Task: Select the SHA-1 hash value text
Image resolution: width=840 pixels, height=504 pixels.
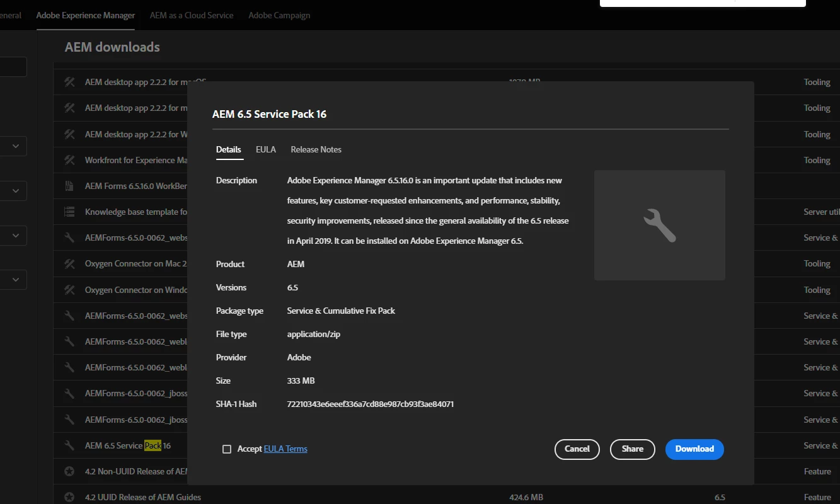Action: coord(371,404)
